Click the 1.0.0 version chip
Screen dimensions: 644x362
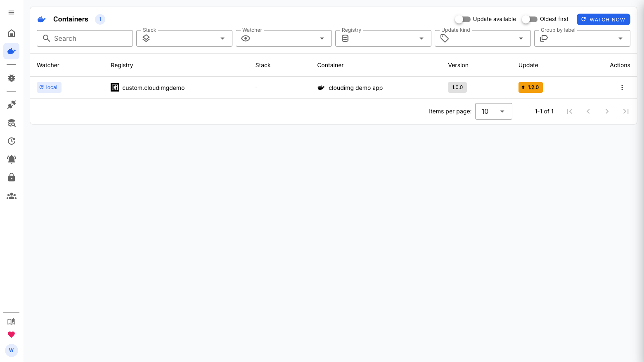point(457,87)
